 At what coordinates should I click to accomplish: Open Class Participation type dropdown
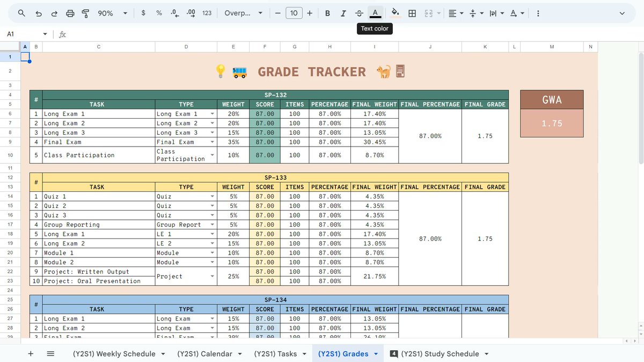point(213,155)
